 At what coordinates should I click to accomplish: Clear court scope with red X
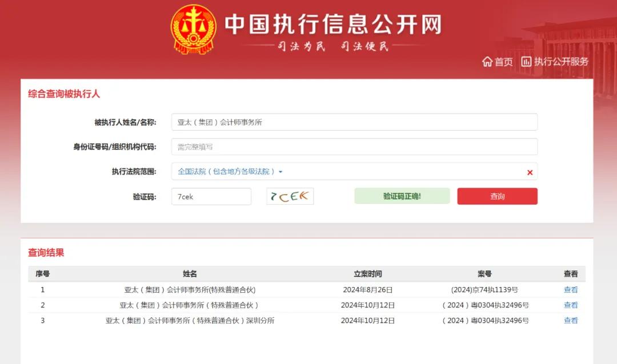(x=530, y=172)
